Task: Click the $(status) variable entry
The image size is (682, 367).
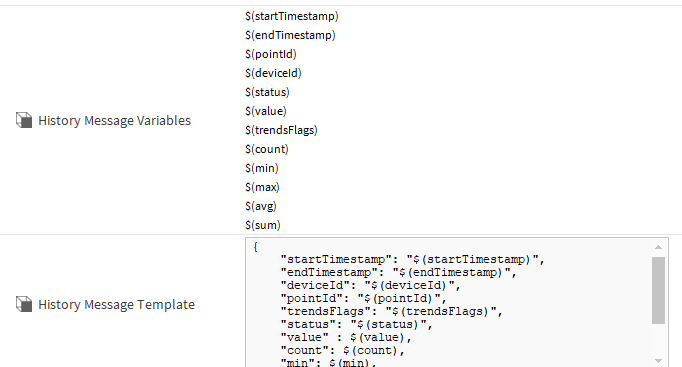Action: coord(267,92)
